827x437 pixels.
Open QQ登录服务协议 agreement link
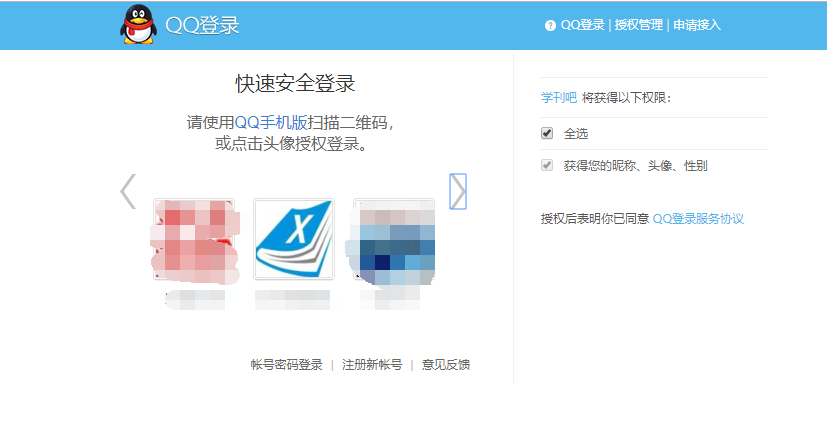pos(698,219)
